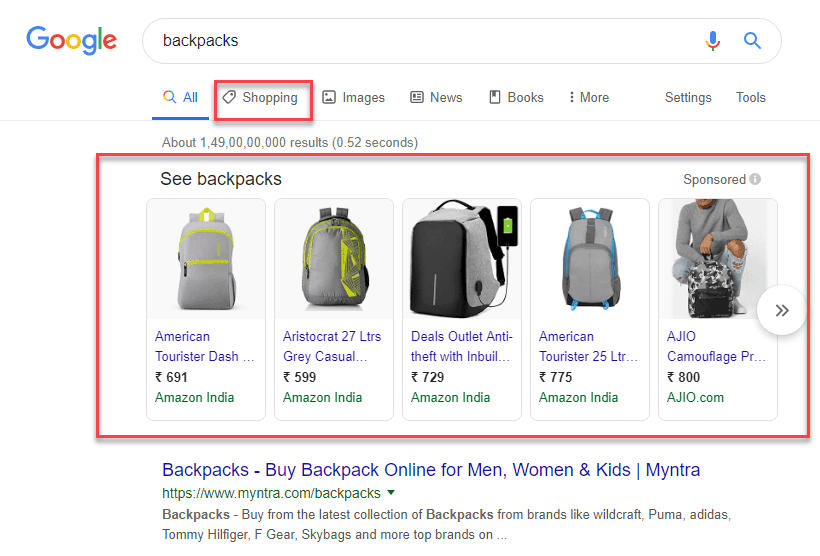Open the Aristocrat 27 Ltrs Grey Casual link
The width and height of the screenshot is (820, 556).
332,346
